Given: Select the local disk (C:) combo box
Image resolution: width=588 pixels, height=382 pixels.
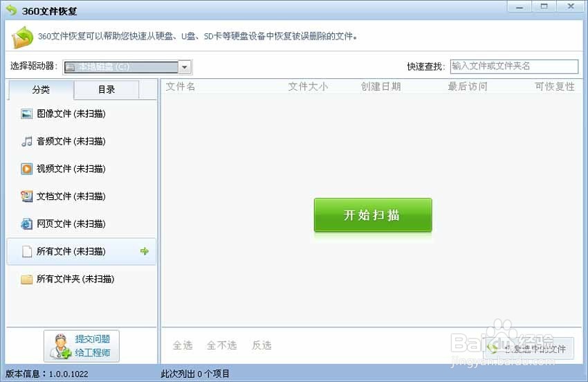Looking at the screenshot, I should click(x=127, y=67).
